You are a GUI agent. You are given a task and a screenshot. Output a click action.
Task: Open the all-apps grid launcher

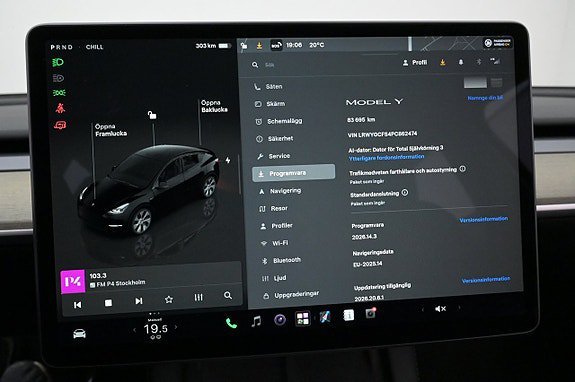(x=303, y=319)
